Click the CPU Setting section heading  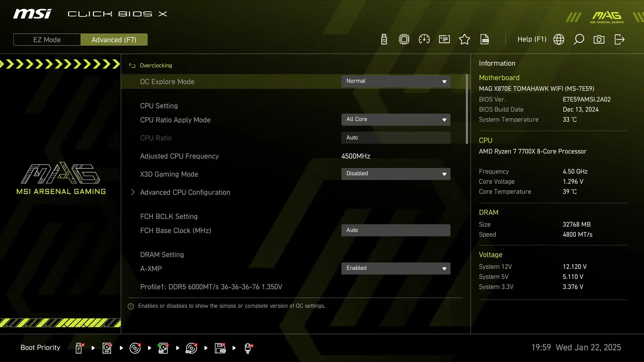click(x=159, y=106)
